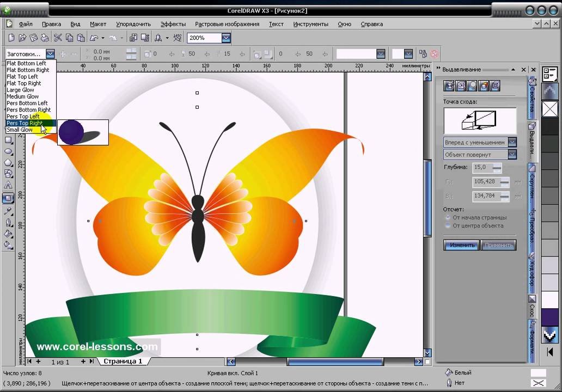Select the Eyedropper tool

point(8,210)
